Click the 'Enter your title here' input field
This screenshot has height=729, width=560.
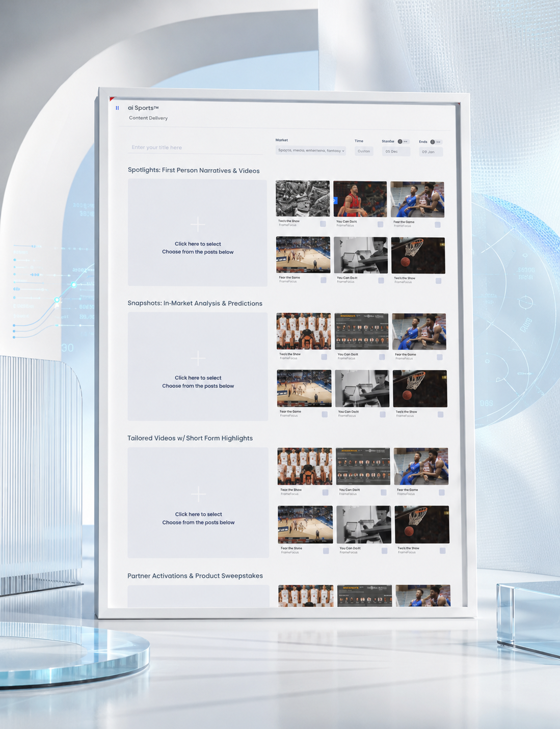tap(195, 147)
